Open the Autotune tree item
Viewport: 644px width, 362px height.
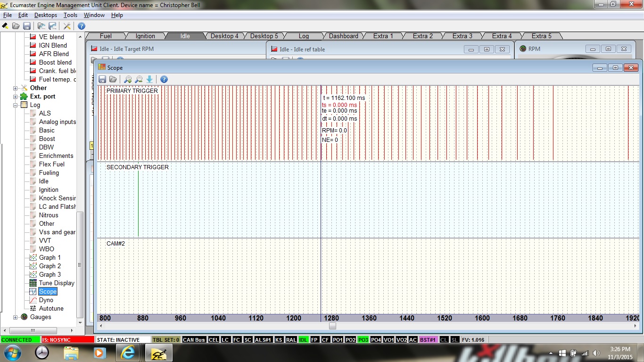51,309
